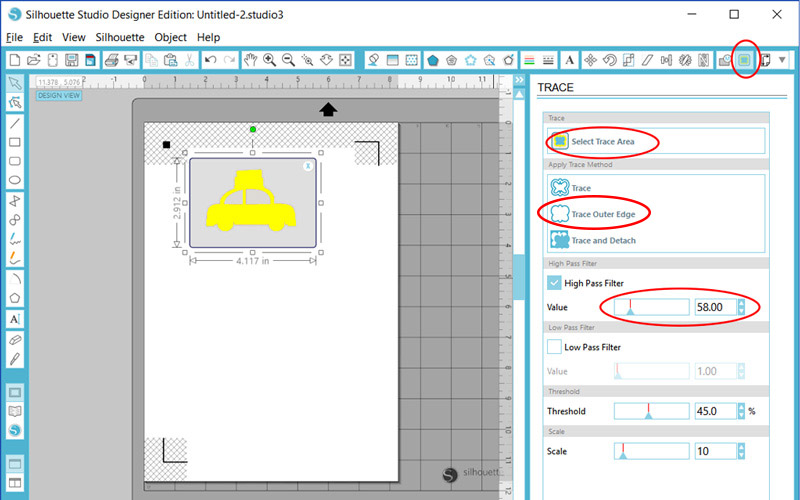Image resolution: width=800 pixels, height=500 pixels.
Task: Adjust the Scale value stepper
Action: 741,451
